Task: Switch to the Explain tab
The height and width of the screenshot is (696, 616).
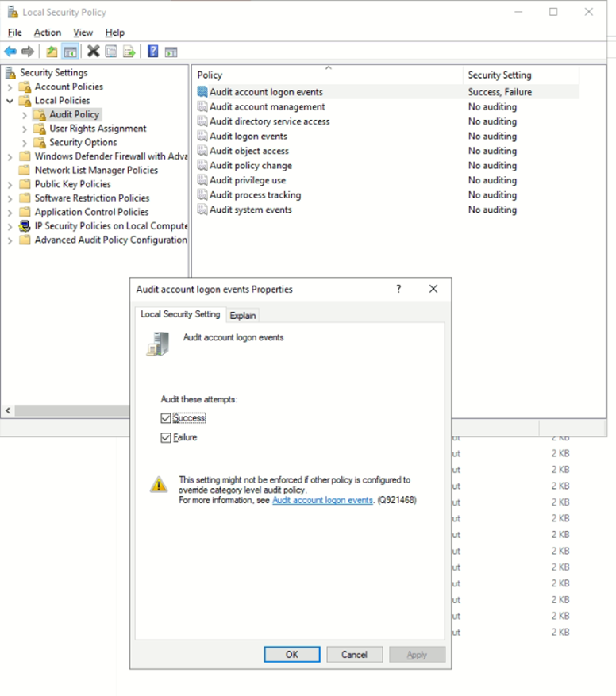Action: coord(243,315)
